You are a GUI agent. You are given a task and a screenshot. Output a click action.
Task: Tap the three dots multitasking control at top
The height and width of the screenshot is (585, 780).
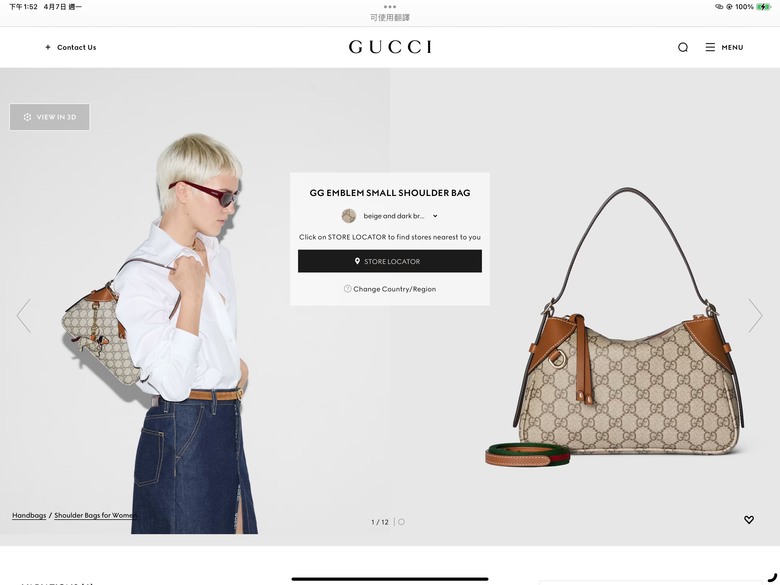(x=390, y=7)
